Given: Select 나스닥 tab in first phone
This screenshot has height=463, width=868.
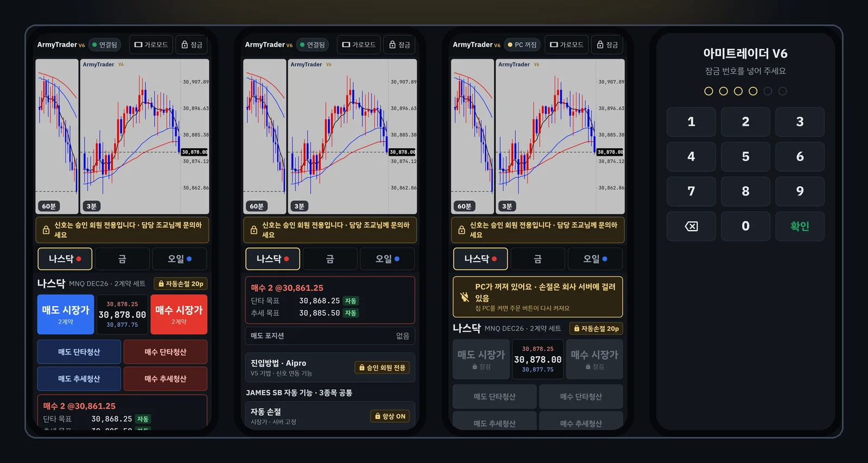Looking at the screenshot, I should pyautogui.click(x=65, y=259).
